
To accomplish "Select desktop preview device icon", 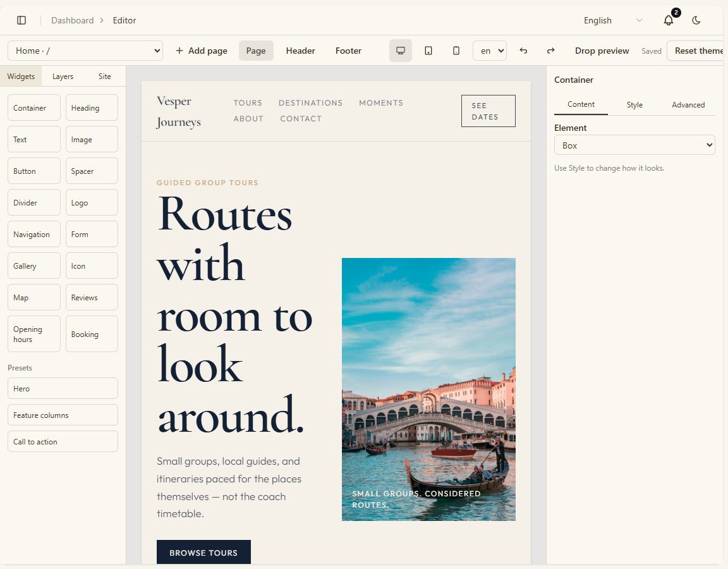I will click(400, 51).
